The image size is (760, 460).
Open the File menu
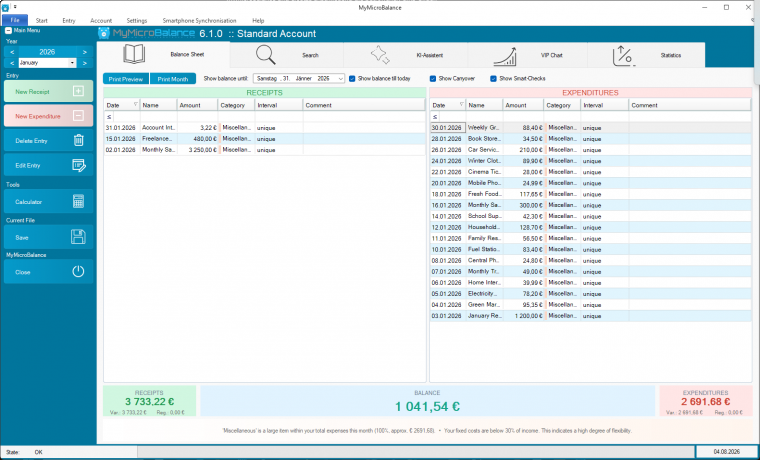(15, 20)
